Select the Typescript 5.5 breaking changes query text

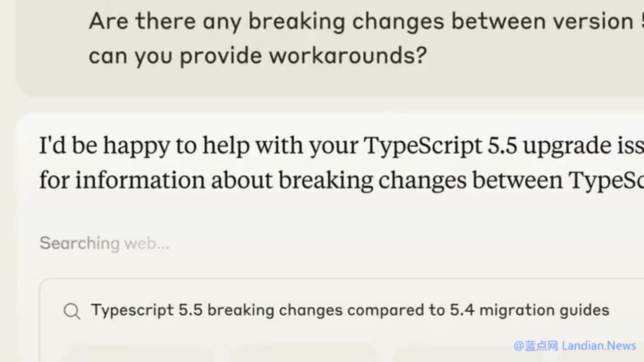click(x=350, y=310)
